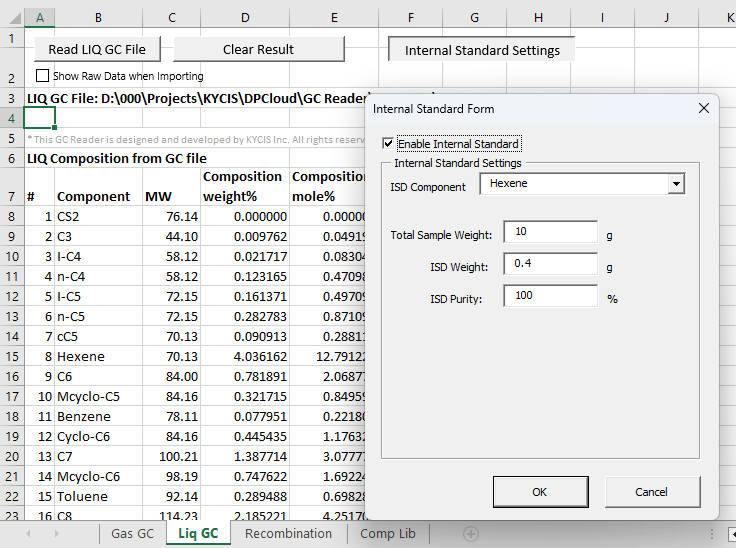Click the Total Sample Weight input field
Viewport: 736px width, 548px height.
coord(550,232)
